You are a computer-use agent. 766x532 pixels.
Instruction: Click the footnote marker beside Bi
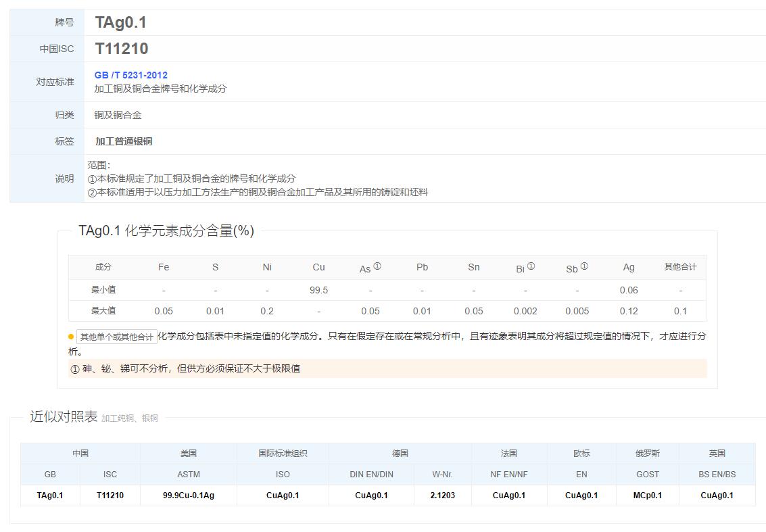click(x=531, y=266)
